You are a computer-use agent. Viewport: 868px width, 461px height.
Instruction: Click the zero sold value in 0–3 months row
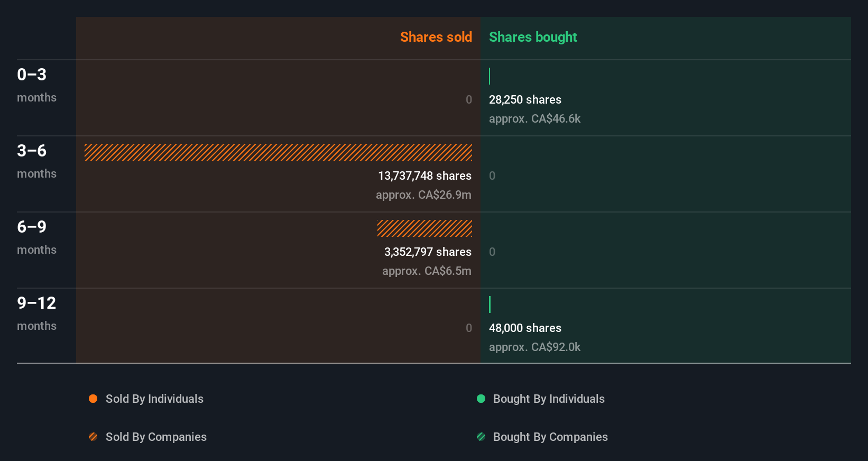pos(469,99)
